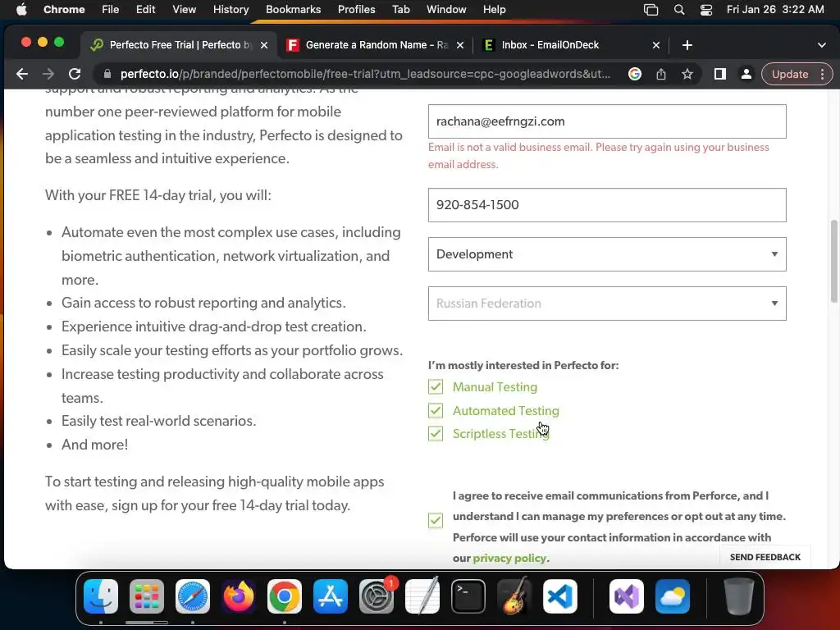The width and height of the screenshot is (840, 630).
Task: Expand the tab search chevron
Action: coord(822,45)
